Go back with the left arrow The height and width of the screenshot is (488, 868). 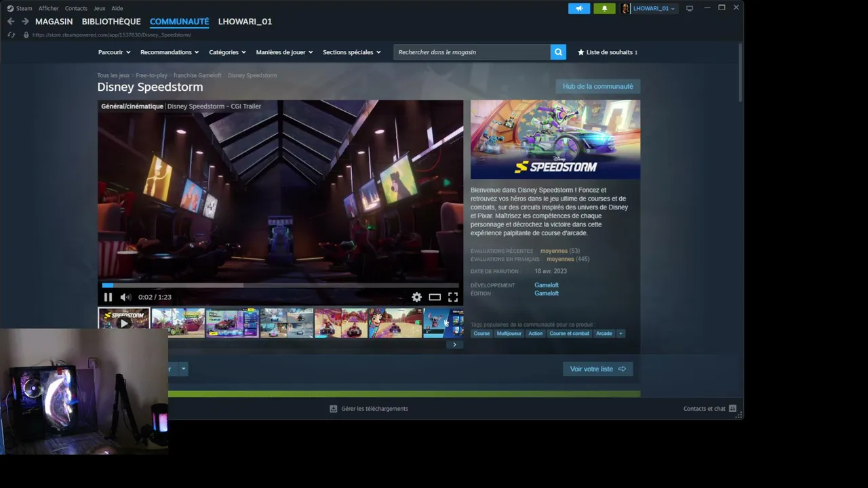click(11, 22)
